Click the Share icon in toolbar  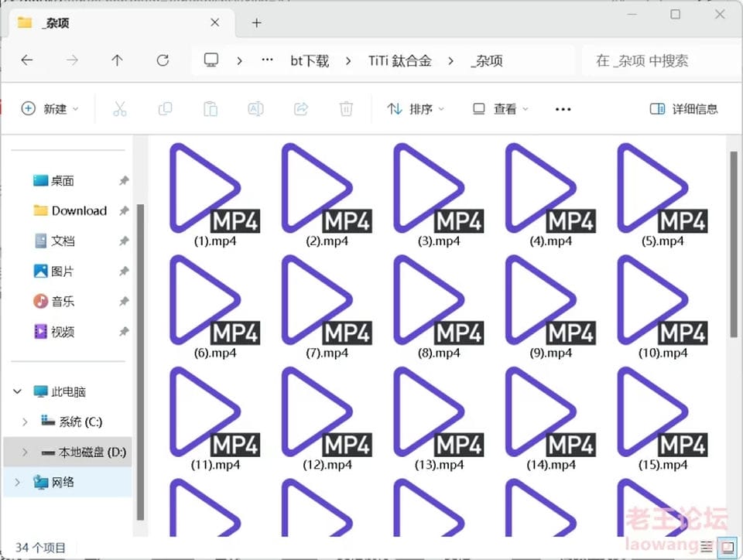[x=301, y=109]
